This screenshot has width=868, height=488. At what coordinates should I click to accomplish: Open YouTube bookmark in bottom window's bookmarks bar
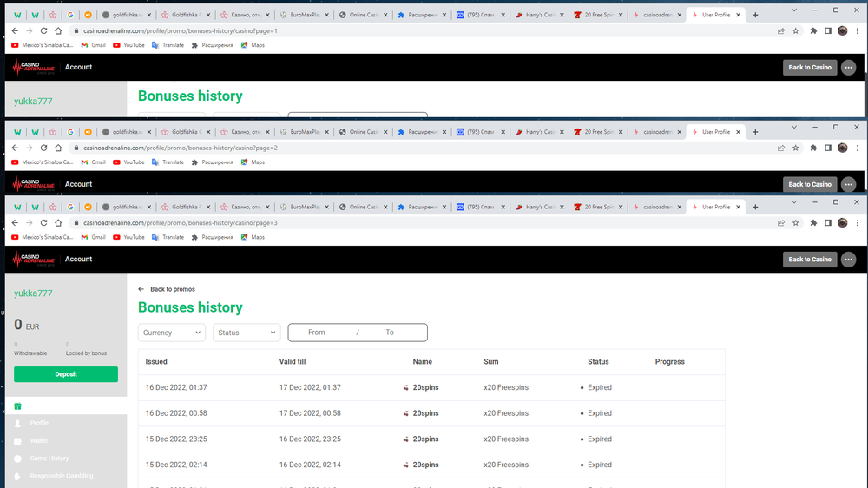tap(128, 237)
